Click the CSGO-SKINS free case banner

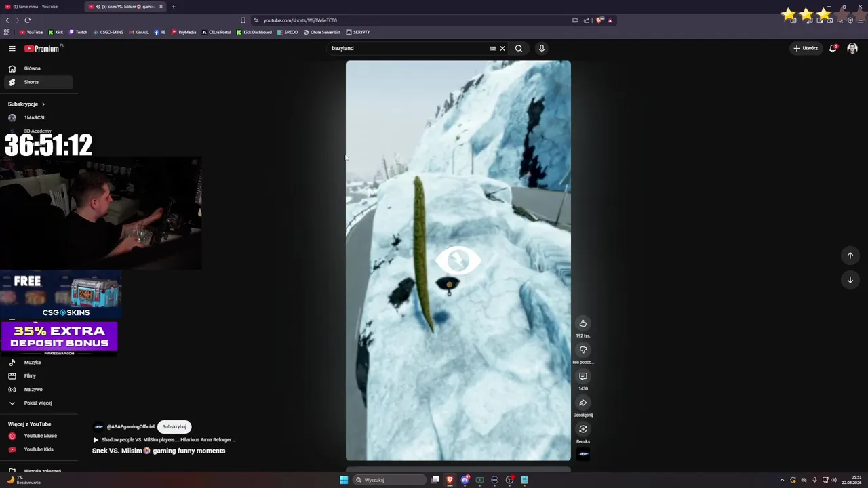click(x=61, y=295)
